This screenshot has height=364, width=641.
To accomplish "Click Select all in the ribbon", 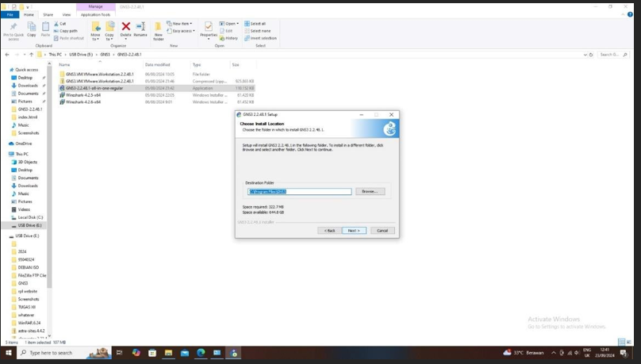I will point(255,24).
